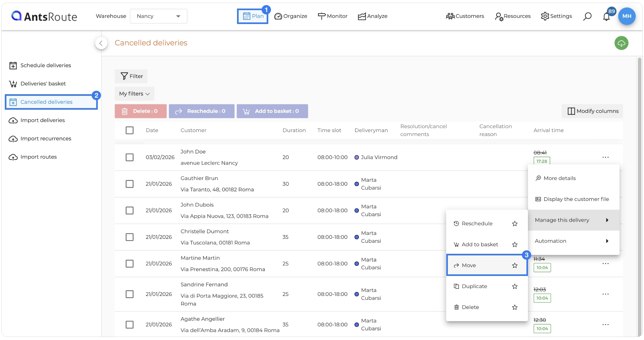Favorite the Duplicate action star
Screen dimensions: 644x340
point(515,286)
